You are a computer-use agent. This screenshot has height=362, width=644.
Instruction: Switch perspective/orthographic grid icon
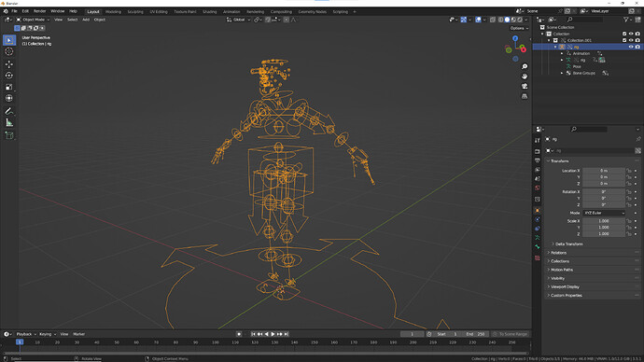tap(525, 96)
